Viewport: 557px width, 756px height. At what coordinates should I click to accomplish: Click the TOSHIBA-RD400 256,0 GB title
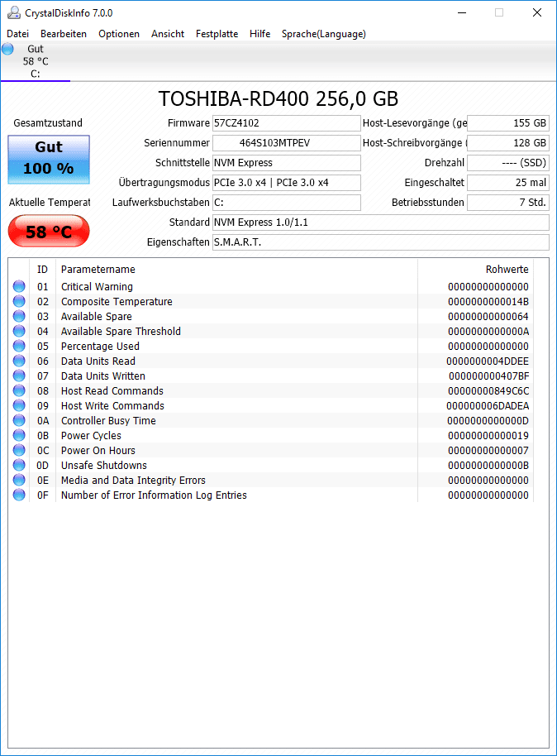278,98
